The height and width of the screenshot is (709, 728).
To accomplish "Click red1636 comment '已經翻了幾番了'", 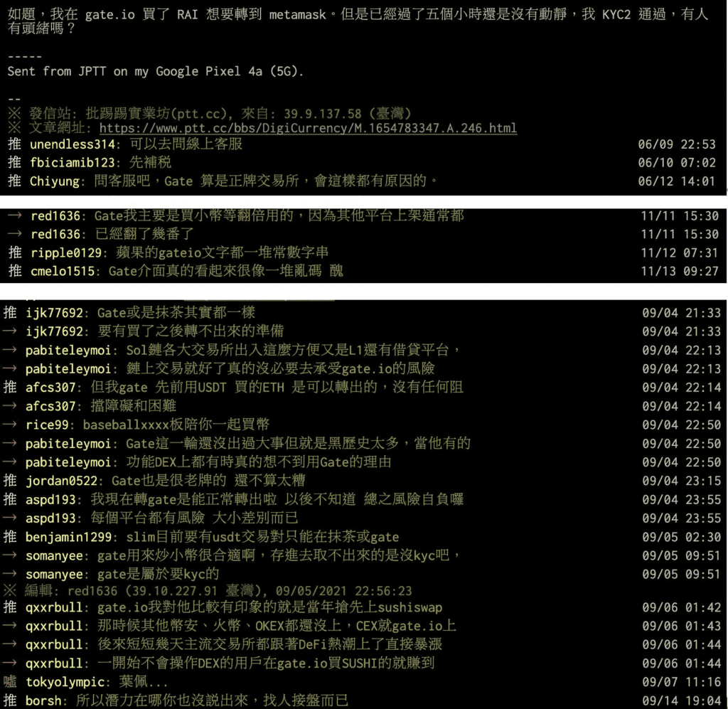I will pyautogui.click(x=144, y=233).
